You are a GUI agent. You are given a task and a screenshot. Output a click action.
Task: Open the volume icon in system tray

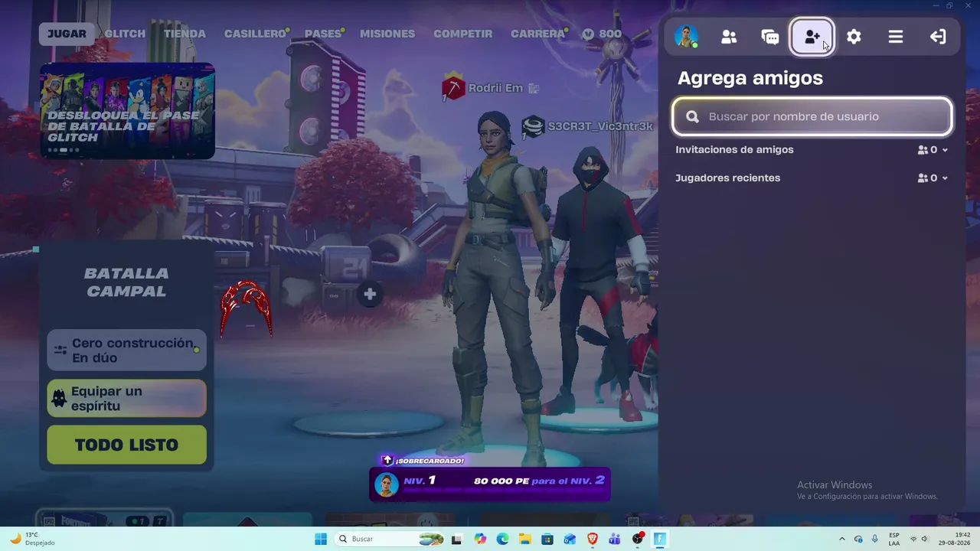point(925,539)
